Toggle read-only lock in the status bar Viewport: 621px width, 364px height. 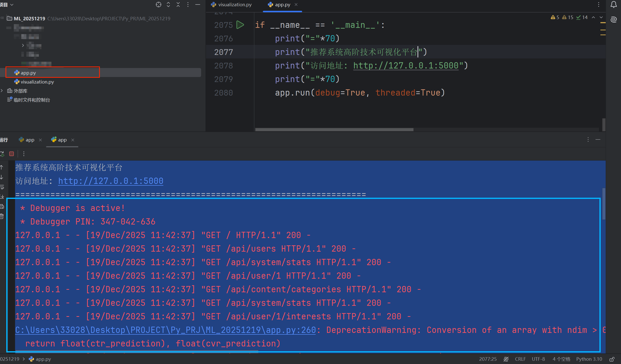[x=612, y=359]
